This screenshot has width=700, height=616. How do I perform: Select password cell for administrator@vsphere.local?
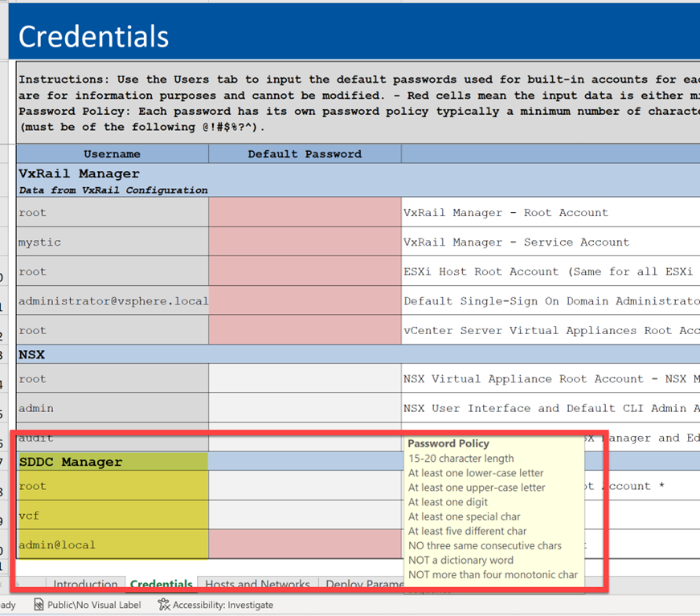[x=305, y=301]
